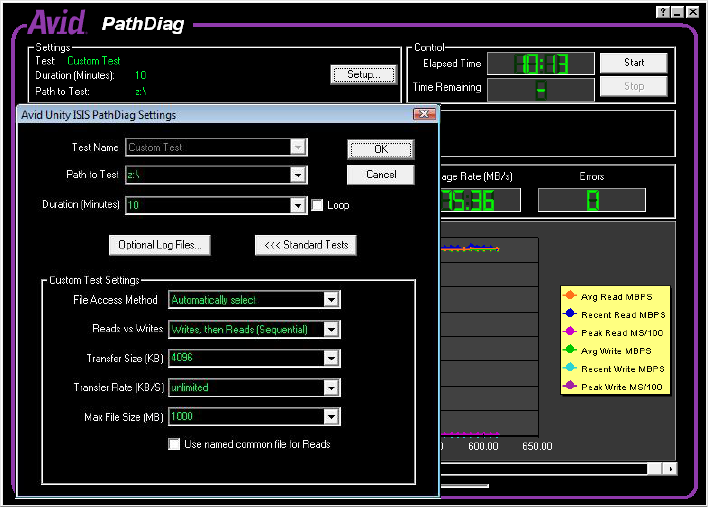
Task: Click the help question mark icon
Action: (x=662, y=13)
